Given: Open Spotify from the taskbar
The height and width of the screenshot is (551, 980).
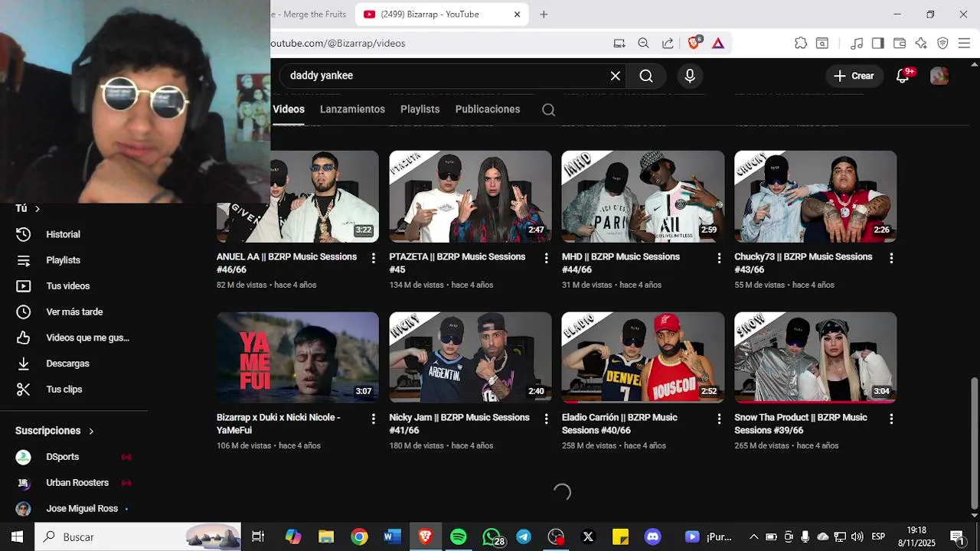Looking at the screenshot, I should coord(459,537).
